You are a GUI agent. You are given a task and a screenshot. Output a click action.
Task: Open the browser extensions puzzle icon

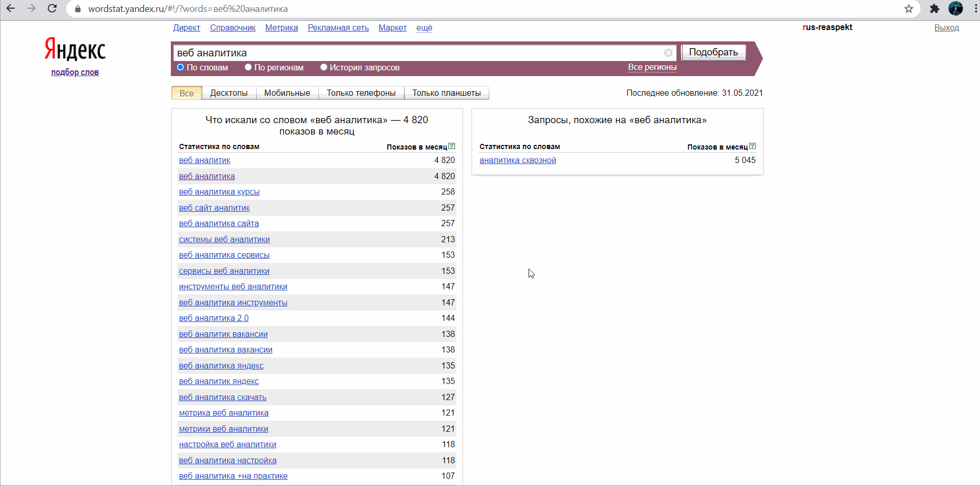tap(934, 9)
